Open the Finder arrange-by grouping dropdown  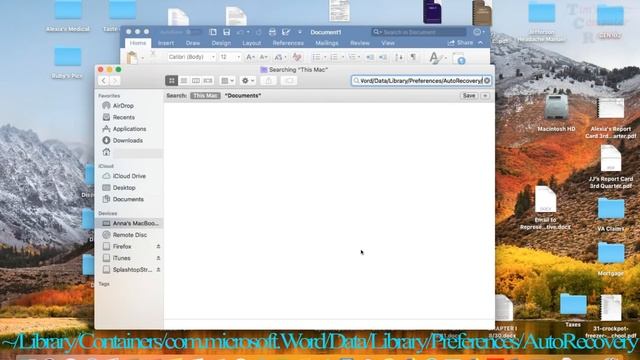pos(227,81)
